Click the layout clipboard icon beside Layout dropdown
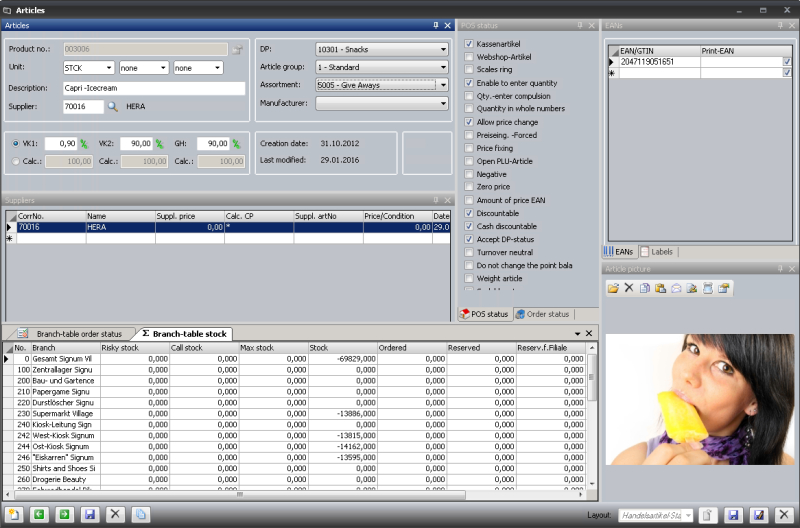The image size is (800, 528). [x=708, y=515]
